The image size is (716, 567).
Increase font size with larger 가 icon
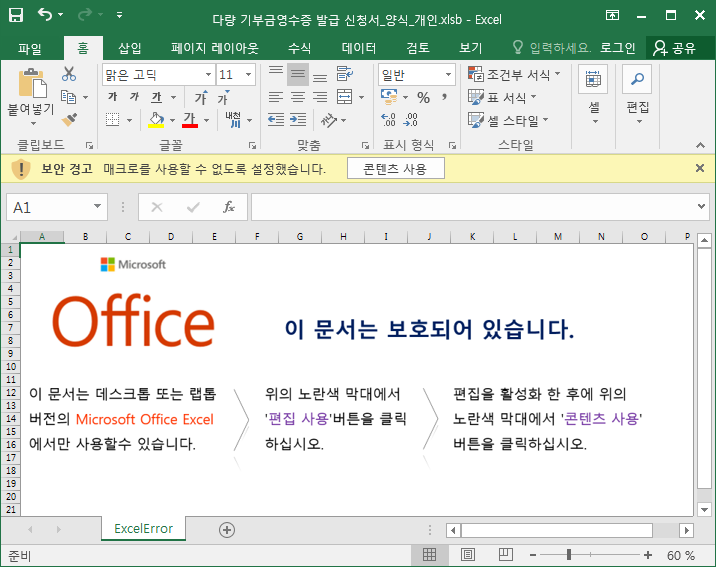[201, 97]
